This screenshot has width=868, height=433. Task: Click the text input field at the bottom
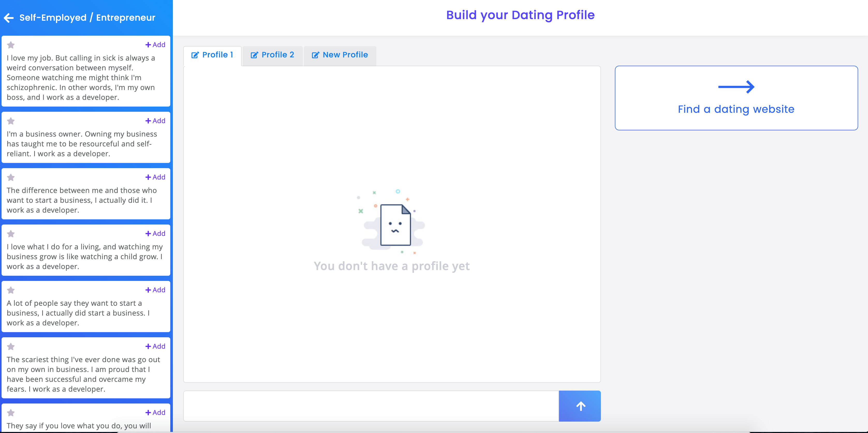tap(371, 406)
